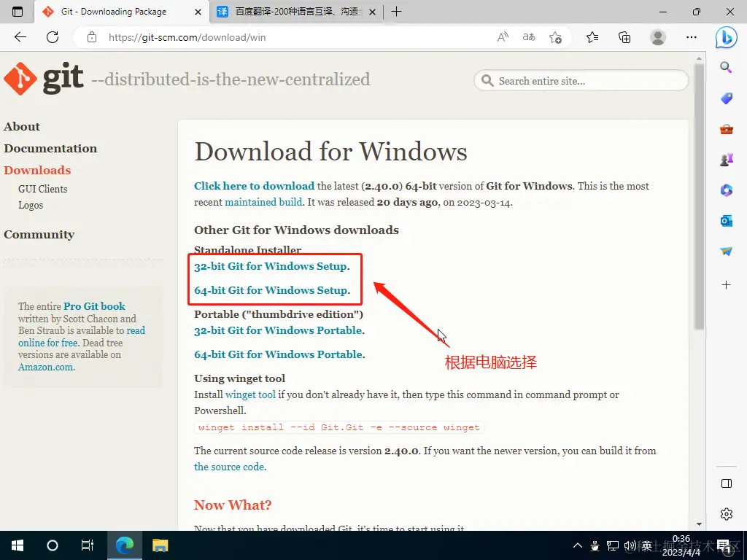Open the sidebar Tools briefcase icon
Screen dimensions: 747x560
(x=726, y=129)
